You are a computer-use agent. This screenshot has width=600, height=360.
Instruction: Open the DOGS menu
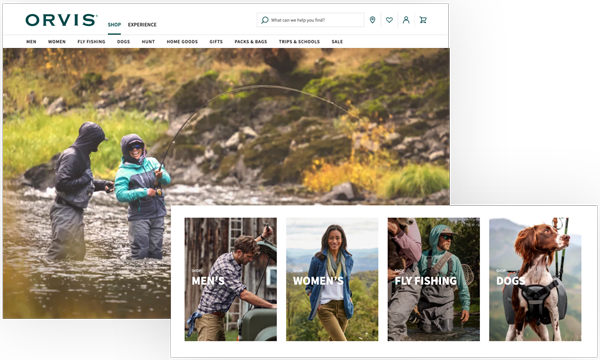pyautogui.click(x=123, y=42)
